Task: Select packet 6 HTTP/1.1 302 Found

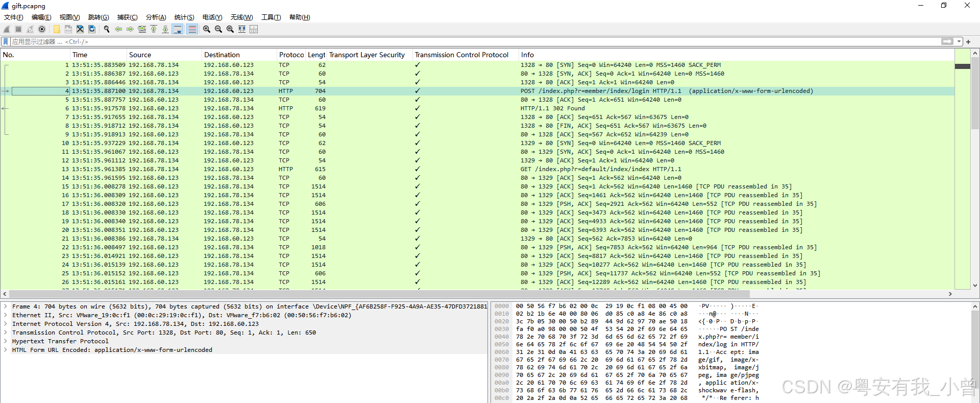Action: pos(477,108)
